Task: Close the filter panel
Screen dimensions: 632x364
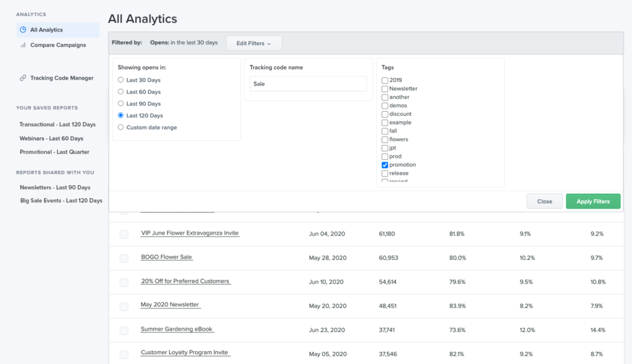Action: tap(544, 201)
